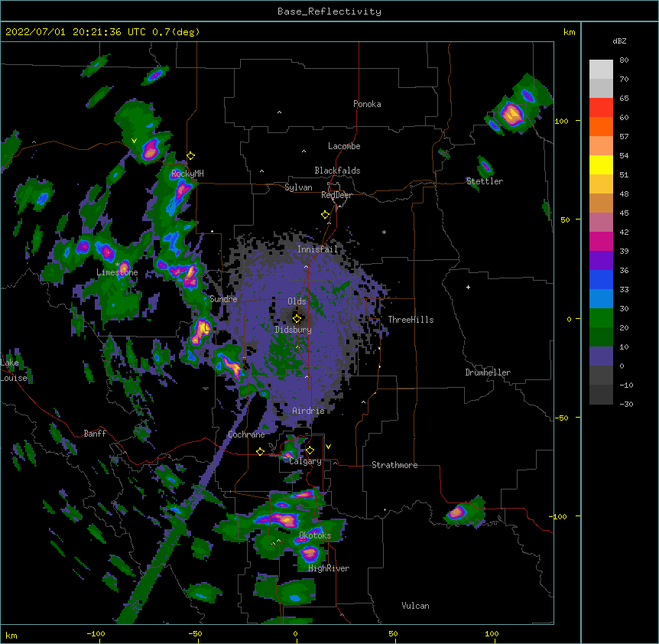Viewport: 659px width, 644px height.
Task: Click the yellow diamond marker northeast of RockyMH
Action: (191, 156)
